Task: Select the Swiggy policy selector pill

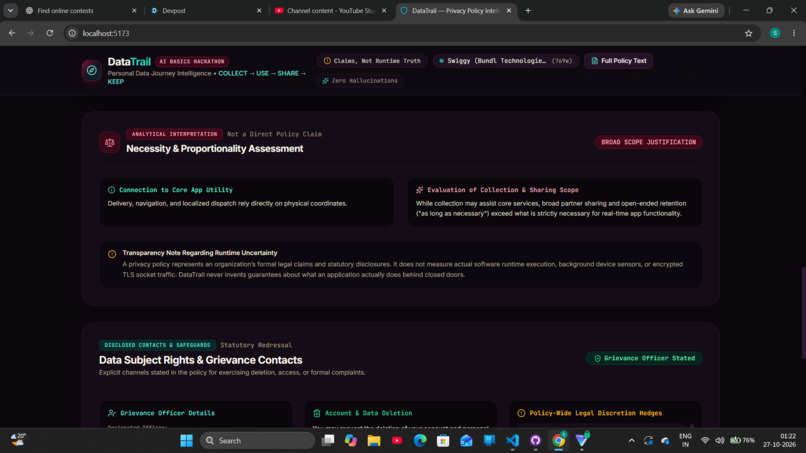Action: (x=506, y=61)
